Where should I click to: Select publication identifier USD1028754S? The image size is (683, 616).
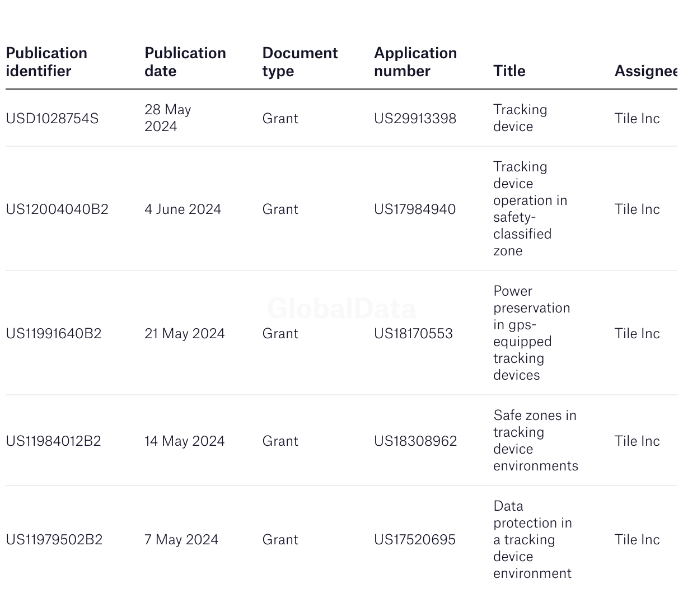click(x=52, y=119)
